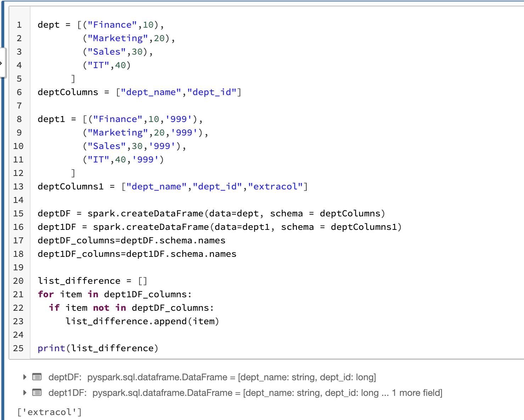Click empty line 19 in the code
The height and width of the screenshot is (420, 524).
[277, 267]
